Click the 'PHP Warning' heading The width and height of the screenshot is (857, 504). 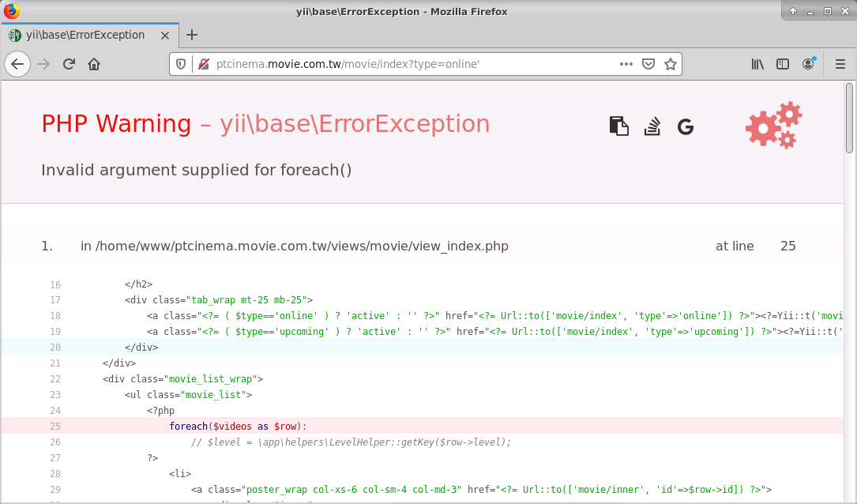point(116,123)
